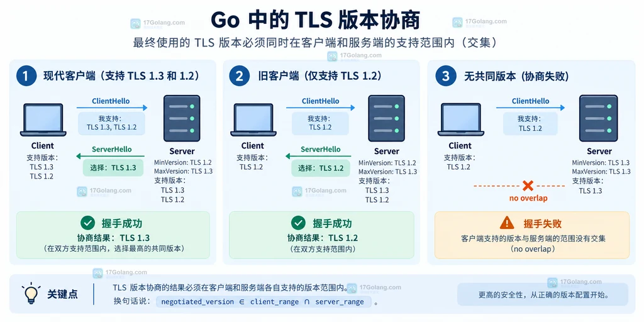Click the 关键点 label
Image resolution: width=644 pixels, height=322 pixels.
pos(62,294)
